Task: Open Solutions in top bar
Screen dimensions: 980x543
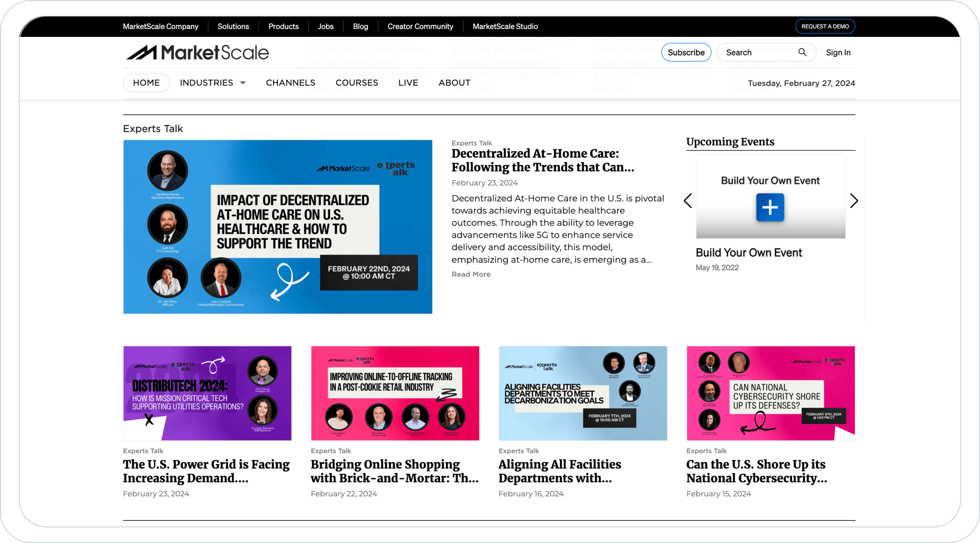Action: coord(233,26)
